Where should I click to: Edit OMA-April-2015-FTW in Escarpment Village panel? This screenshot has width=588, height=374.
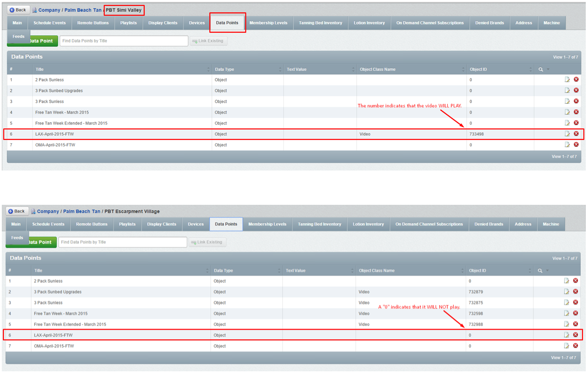click(567, 346)
